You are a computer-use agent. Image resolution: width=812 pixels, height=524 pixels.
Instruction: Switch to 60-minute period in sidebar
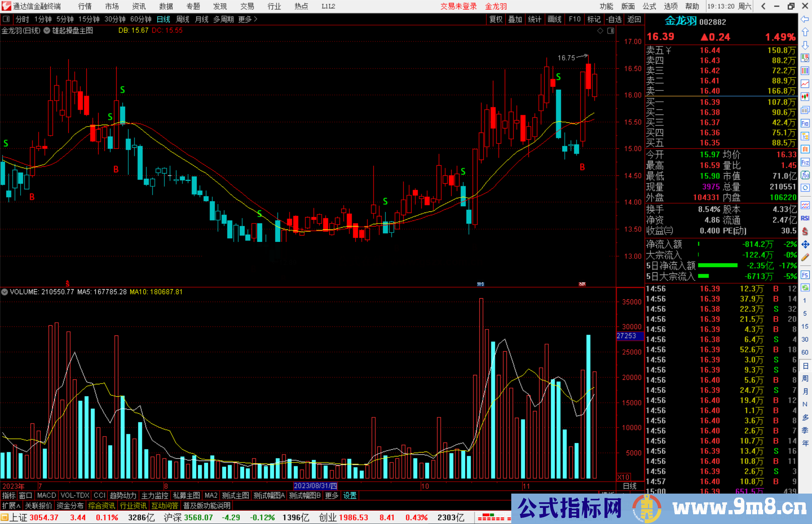[804, 352]
